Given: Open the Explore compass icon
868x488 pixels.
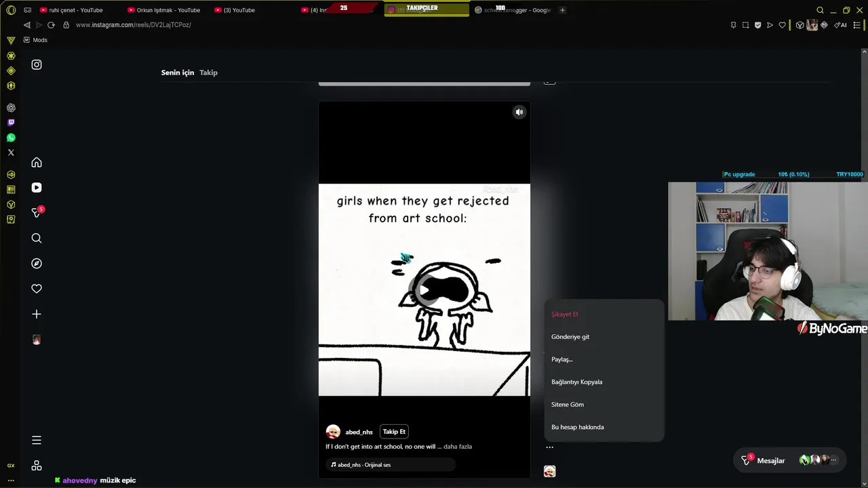Looking at the screenshot, I should (37, 264).
